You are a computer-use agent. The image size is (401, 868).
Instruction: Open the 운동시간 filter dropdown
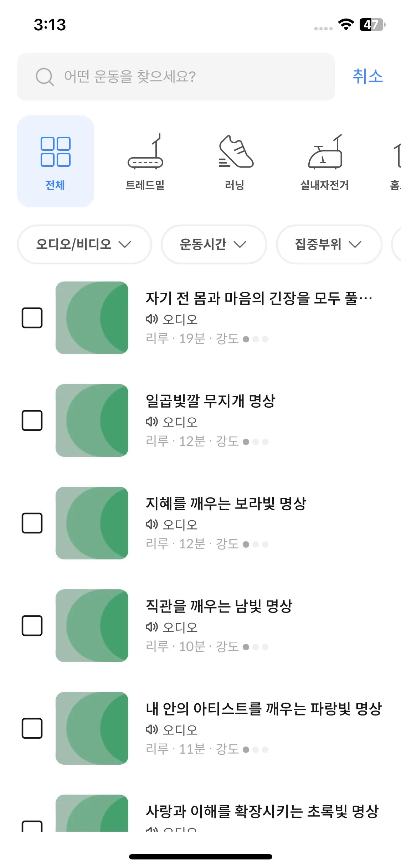click(214, 244)
